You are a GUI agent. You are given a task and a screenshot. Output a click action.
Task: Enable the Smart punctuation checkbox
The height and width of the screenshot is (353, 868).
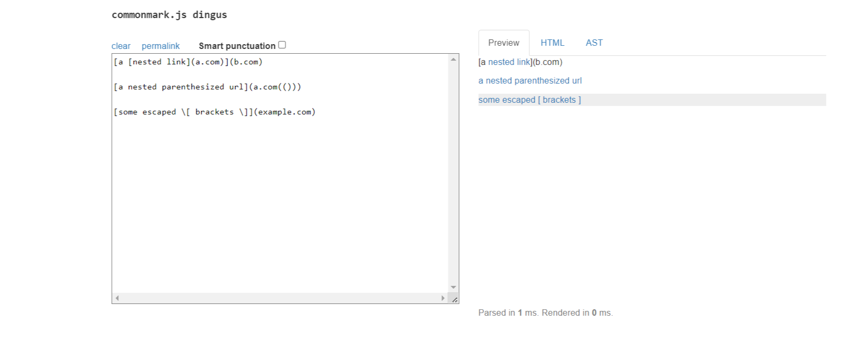(x=282, y=45)
